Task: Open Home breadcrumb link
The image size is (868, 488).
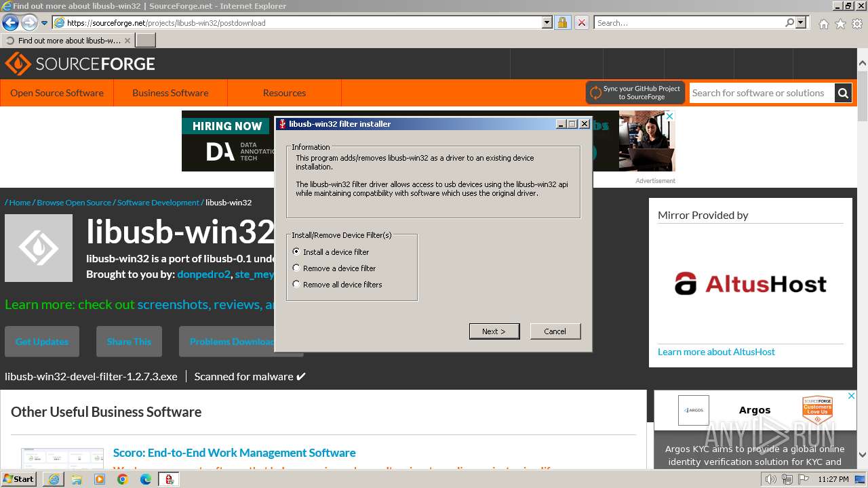Action: coord(20,203)
